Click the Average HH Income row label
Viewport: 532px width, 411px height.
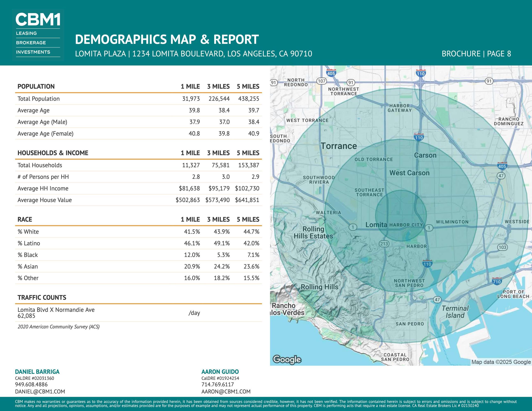point(43,188)
